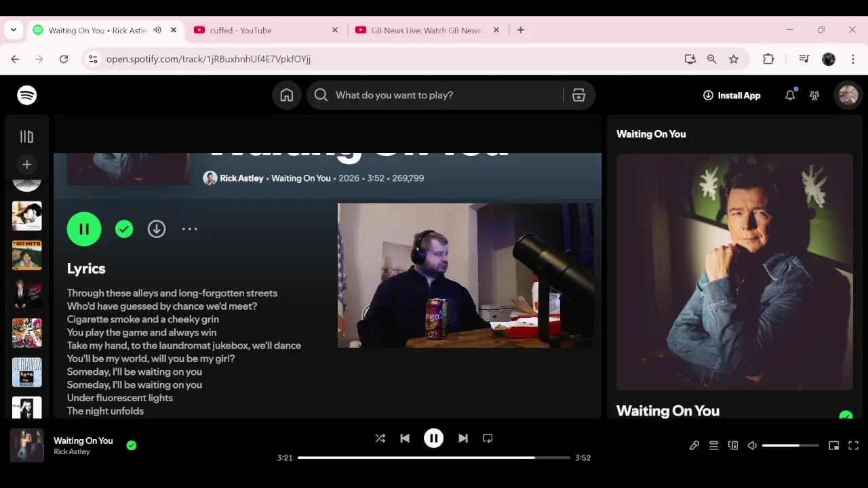This screenshot has height=488, width=868.
Task: Click the address bar URL
Action: pyautogui.click(x=209, y=59)
